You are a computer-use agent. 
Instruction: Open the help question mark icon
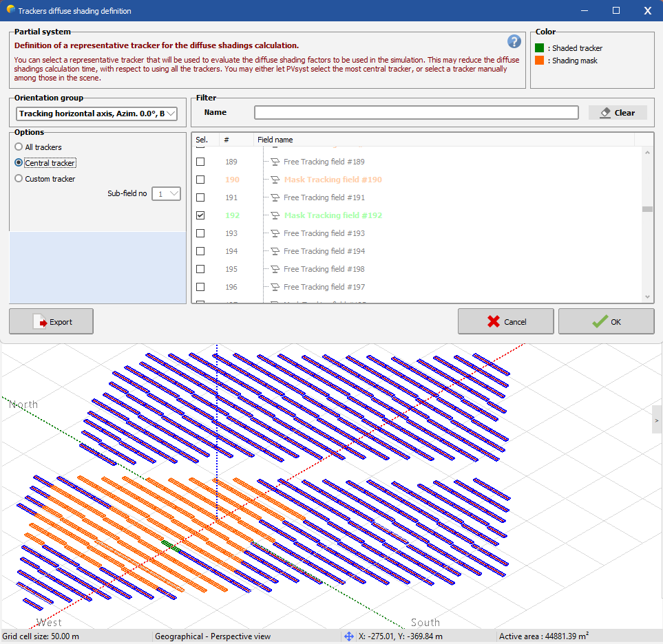pos(514,41)
